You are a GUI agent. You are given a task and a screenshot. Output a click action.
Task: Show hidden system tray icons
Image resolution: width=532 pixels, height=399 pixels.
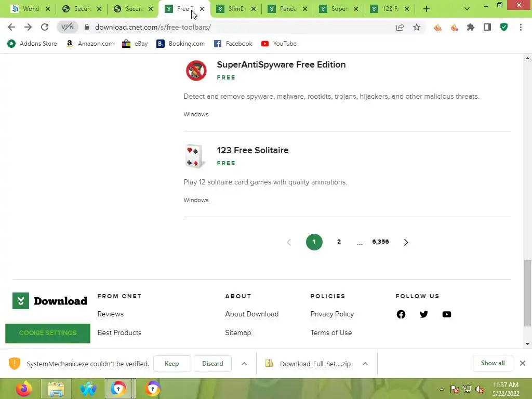pos(442,389)
